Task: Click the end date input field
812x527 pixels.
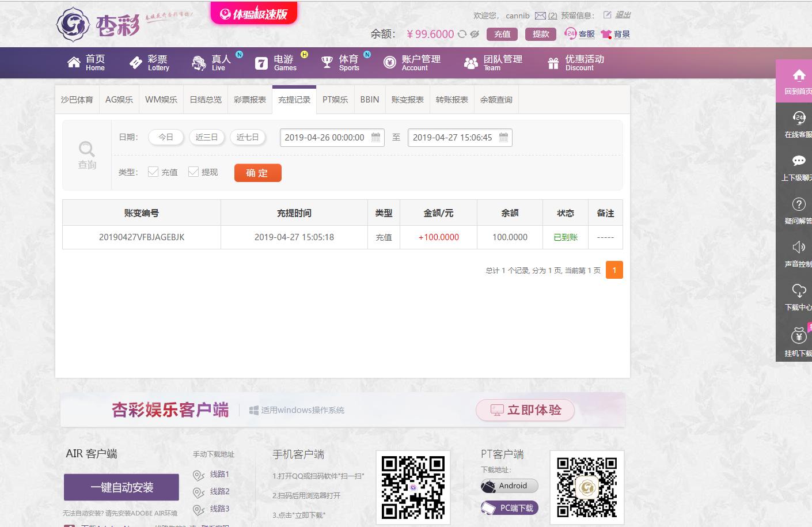Action: (x=460, y=138)
